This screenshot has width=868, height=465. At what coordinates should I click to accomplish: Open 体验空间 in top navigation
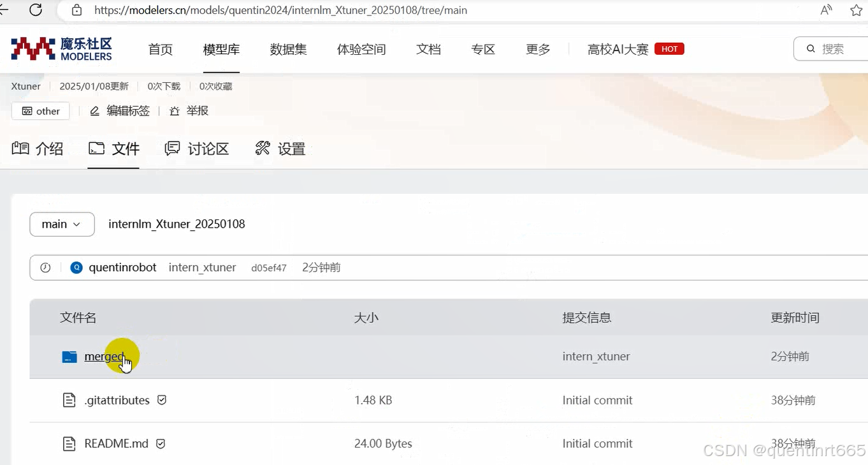click(x=361, y=49)
